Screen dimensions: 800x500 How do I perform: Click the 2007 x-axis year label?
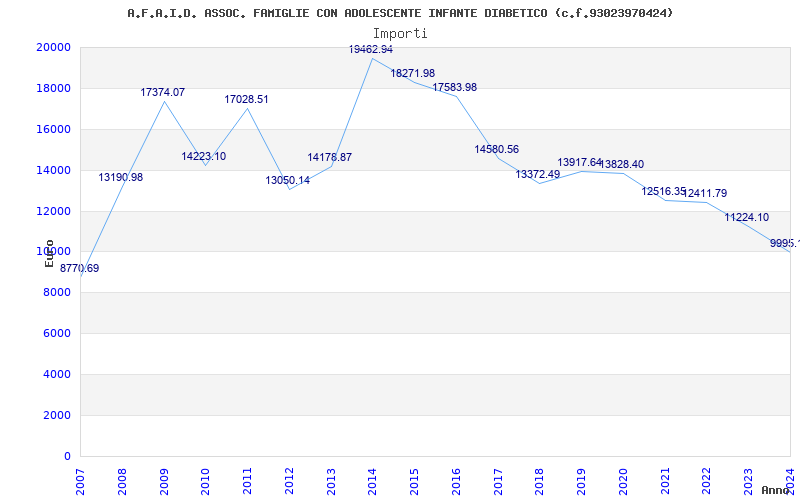click(81, 476)
